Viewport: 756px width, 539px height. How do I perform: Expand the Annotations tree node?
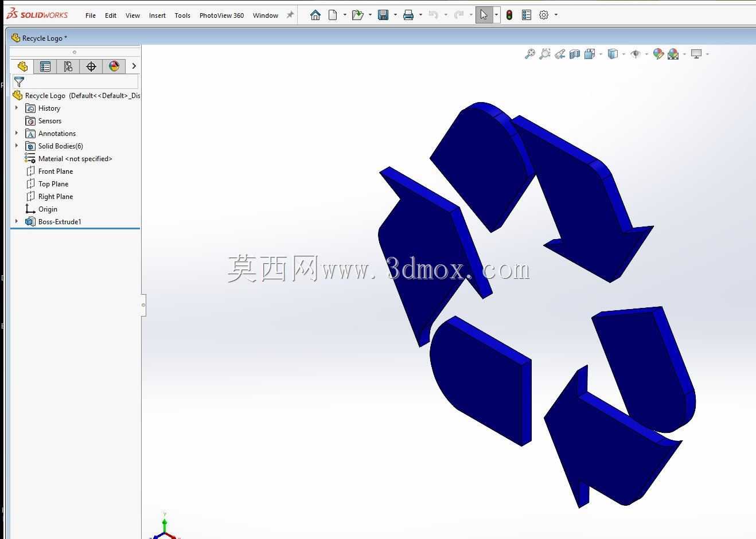point(17,133)
